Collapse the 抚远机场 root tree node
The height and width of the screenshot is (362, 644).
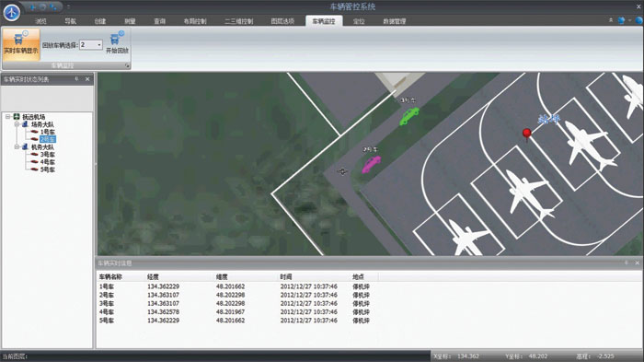[7, 117]
